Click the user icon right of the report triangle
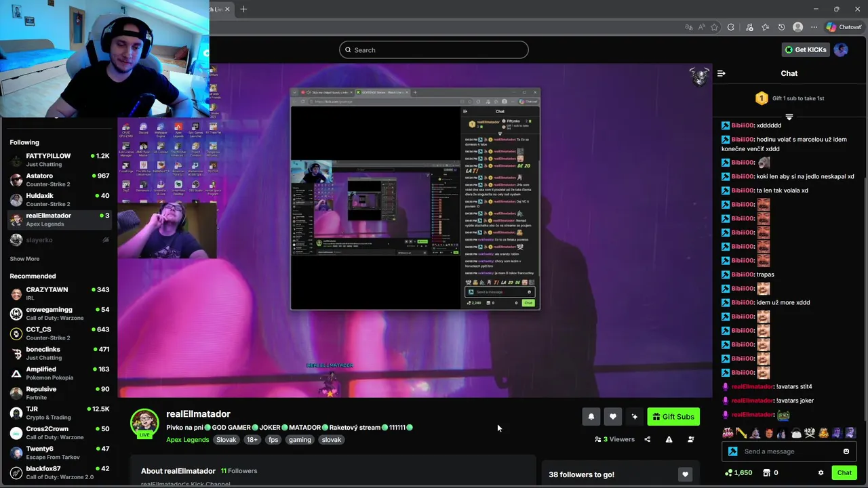The height and width of the screenshot is (488, 868). 690,439
